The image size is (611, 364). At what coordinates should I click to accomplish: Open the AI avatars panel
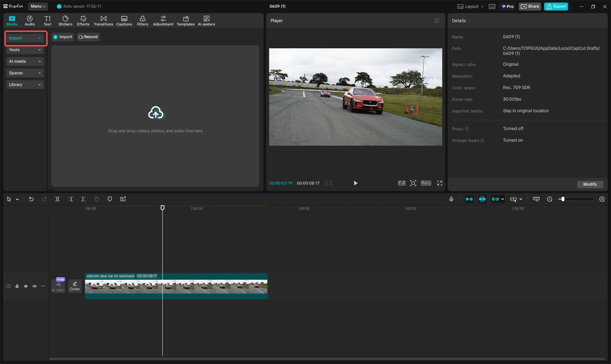pyautogui.click(x=206, y=20)
